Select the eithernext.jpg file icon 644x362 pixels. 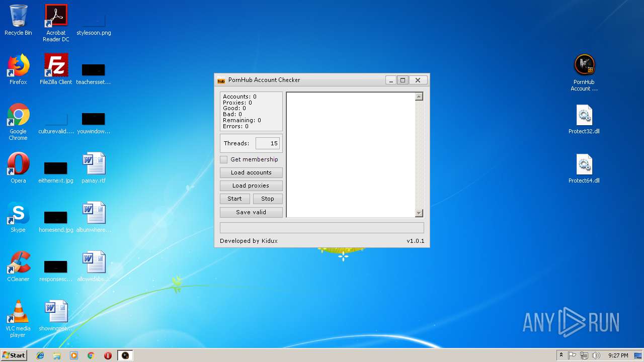56,171
